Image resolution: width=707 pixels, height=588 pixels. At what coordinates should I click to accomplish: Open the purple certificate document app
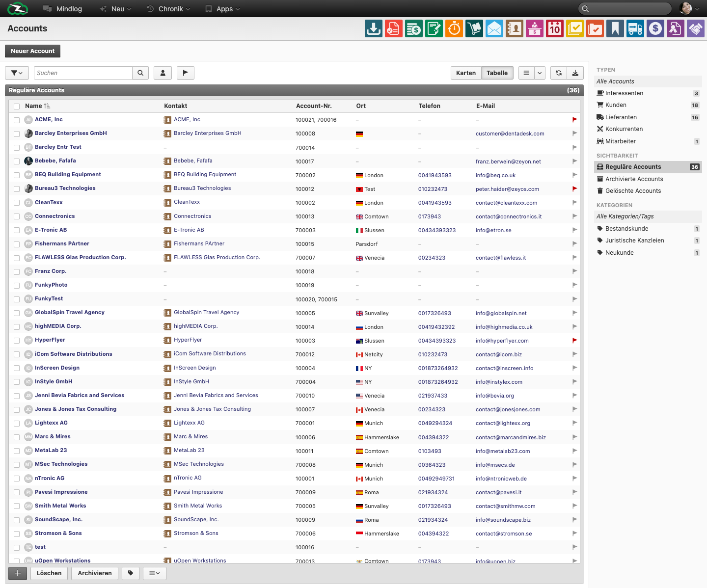[676, 28]
